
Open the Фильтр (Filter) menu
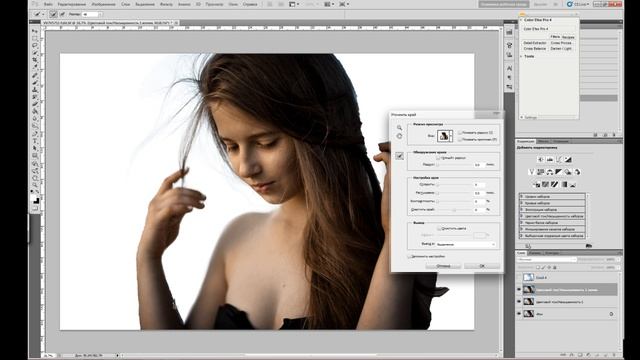(x=166, y=4)
